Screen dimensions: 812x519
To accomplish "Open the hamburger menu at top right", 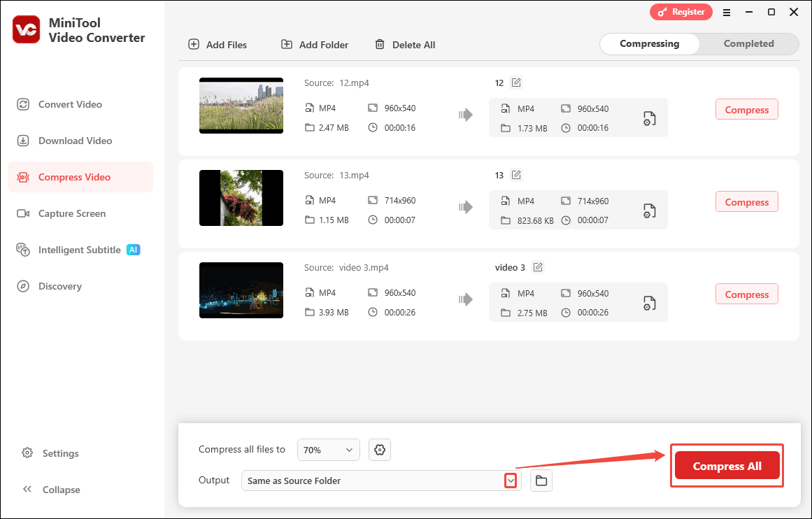I will 726,12.
